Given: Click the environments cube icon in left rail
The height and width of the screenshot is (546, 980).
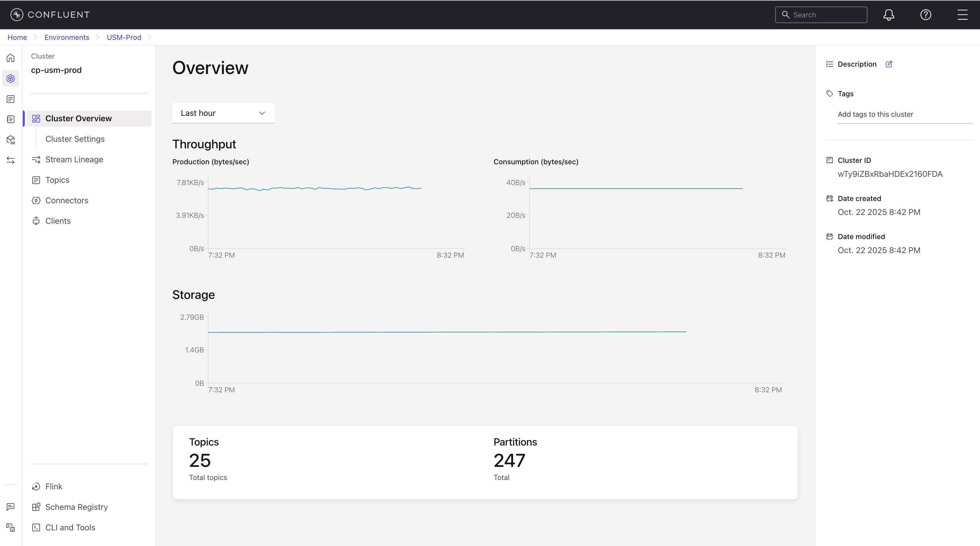Looking at the screenshot, I should [x=11, y=79].
